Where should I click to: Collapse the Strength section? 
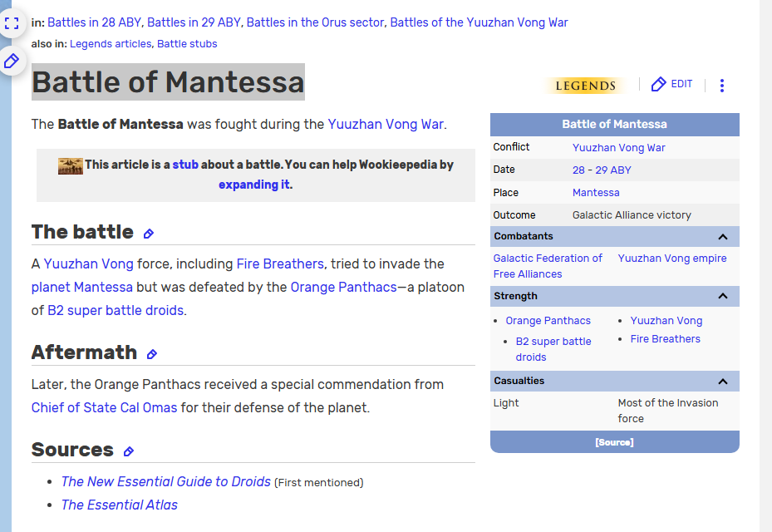[x=723, y=296]
